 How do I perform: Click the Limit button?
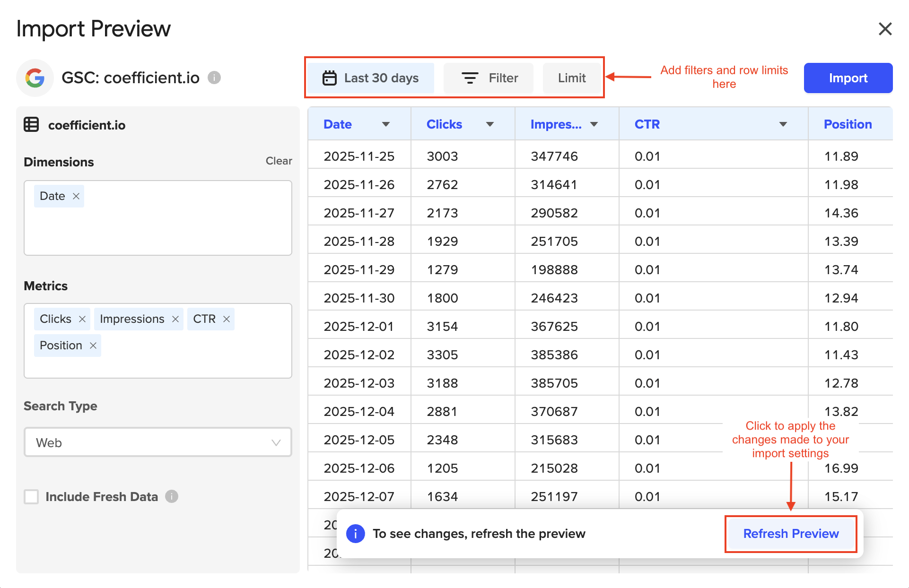[571, 78]
